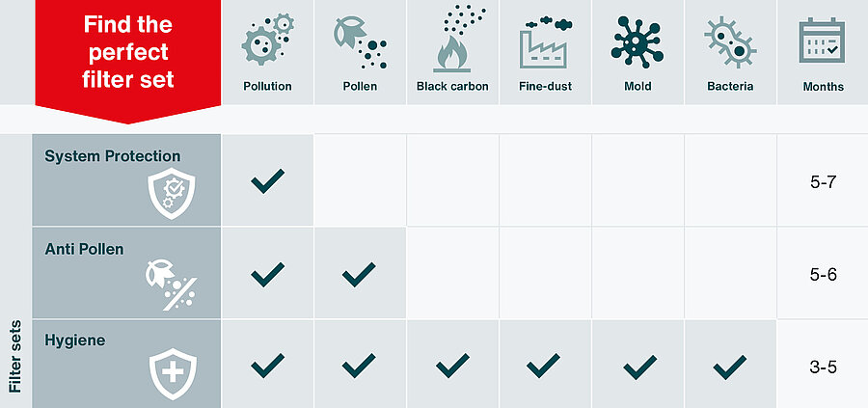This screenshot has width=868, height=408.
Task: Click the Hygiene shield plus icon
Action: (173, 373)
